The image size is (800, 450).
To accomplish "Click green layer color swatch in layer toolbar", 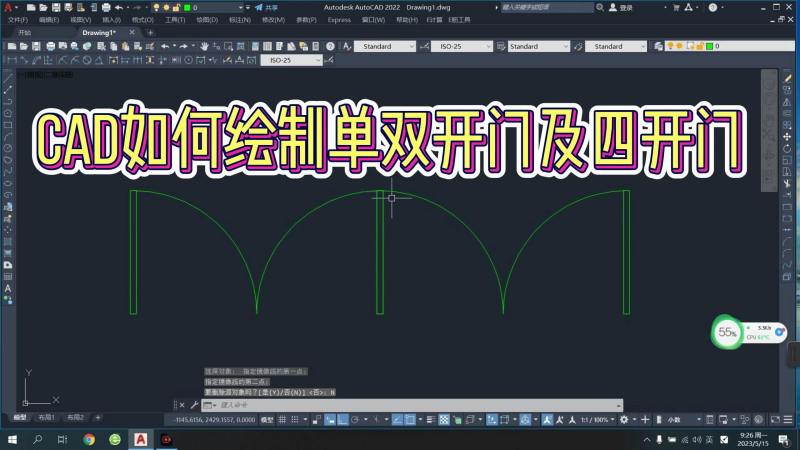I will coord(709,46).
